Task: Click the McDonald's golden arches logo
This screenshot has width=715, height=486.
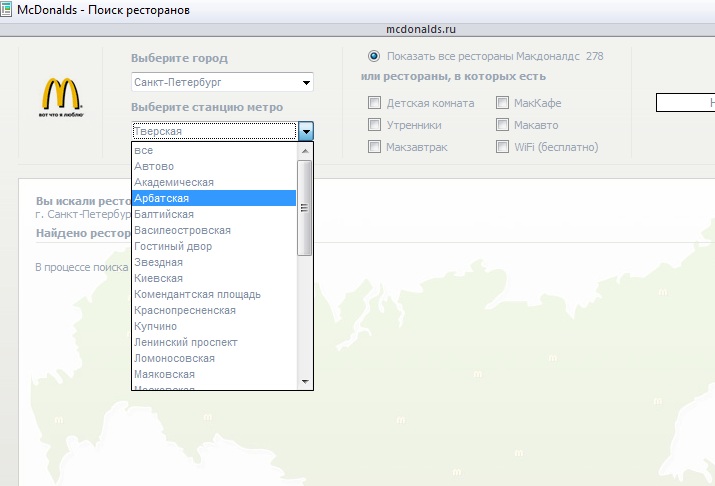Action: pyautogui.click(x=61, y=97)
